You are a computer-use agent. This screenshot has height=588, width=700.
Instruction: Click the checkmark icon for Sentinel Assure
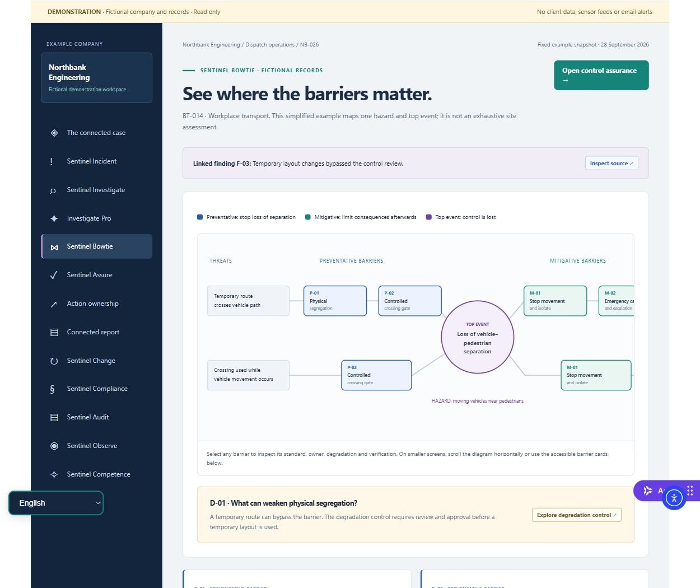click(54, 275)
